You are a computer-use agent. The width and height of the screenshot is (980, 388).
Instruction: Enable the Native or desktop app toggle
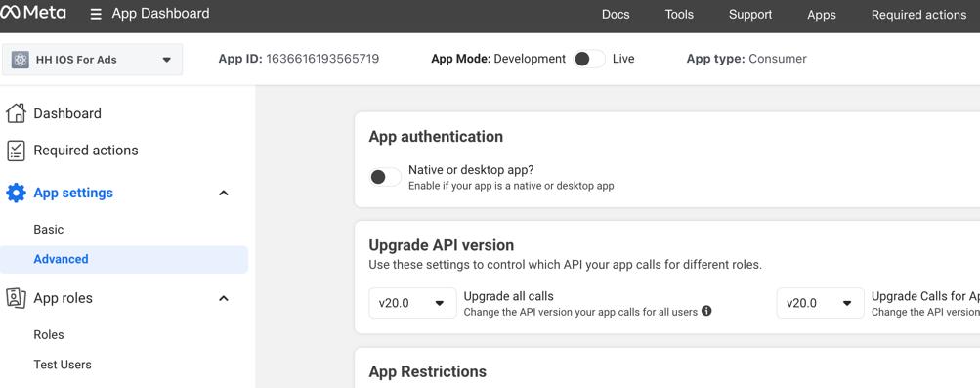click(x=385, y=177)
